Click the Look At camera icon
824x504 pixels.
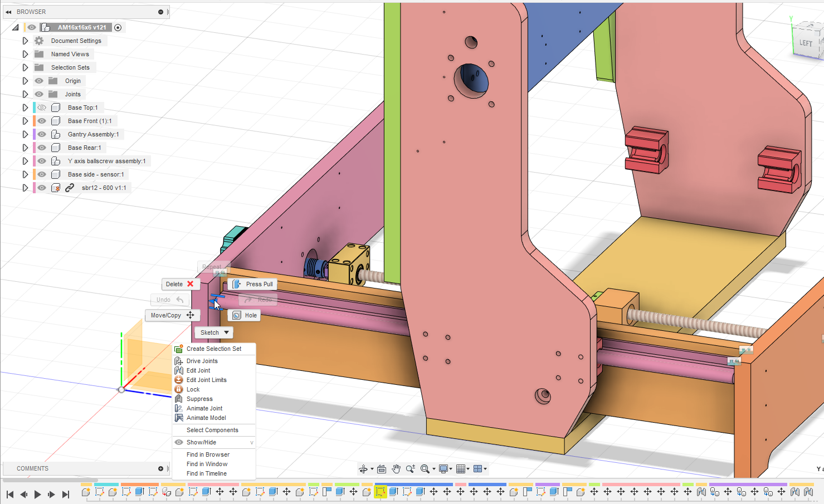pos(382,469)
